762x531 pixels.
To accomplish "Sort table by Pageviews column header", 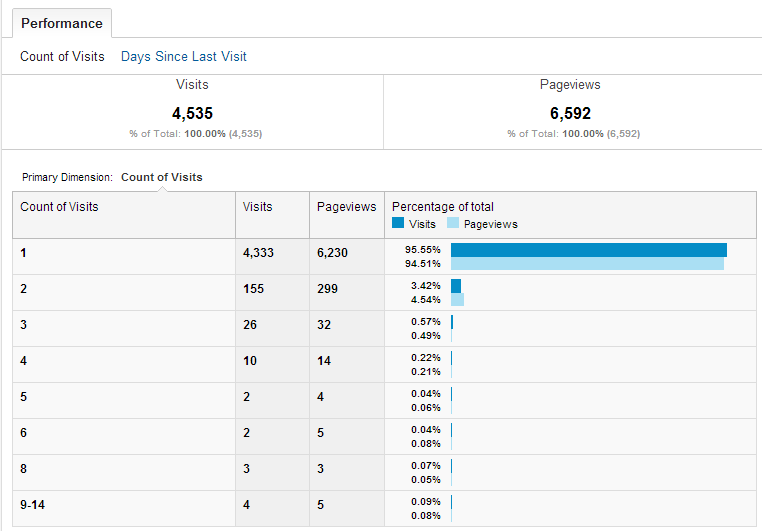I will (346, 207).
